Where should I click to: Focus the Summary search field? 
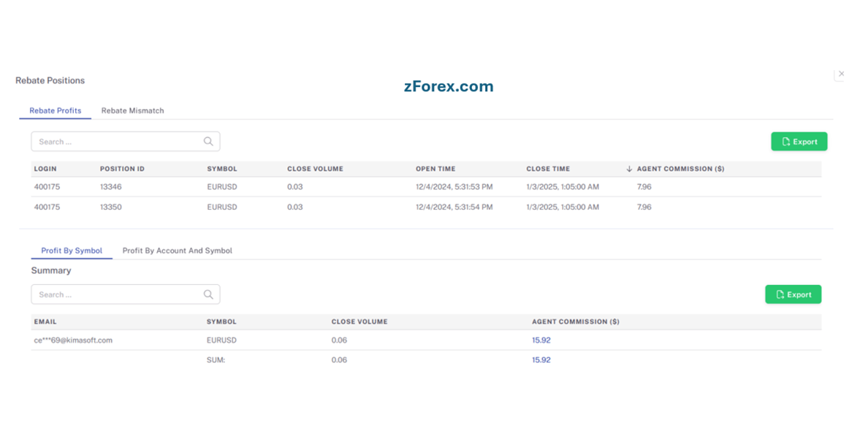pyautogui.click(x=125, y=294)
